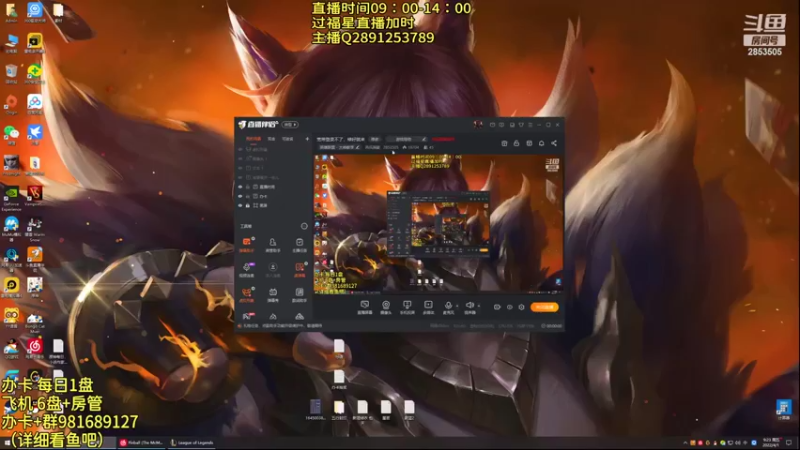Mute the microphone in the bottom bar
This screenshot has width=800, height=450.
click(x=448, y=307)
